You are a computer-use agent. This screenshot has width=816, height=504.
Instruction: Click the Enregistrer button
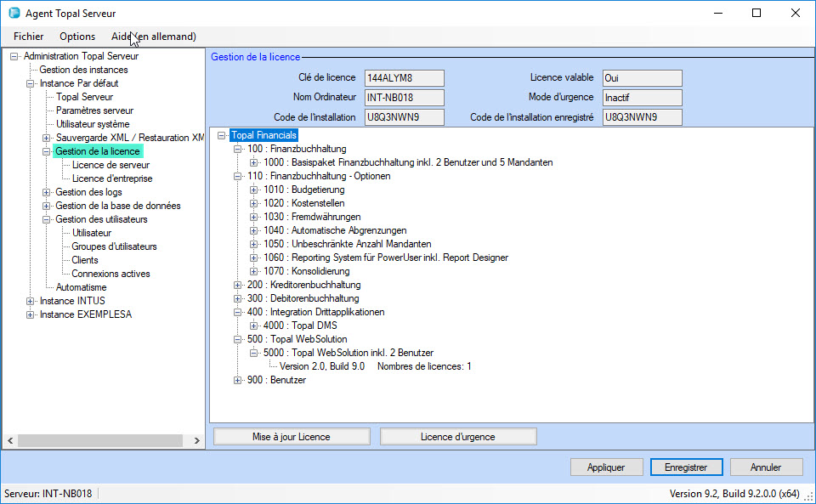click(x=686, y=467)
